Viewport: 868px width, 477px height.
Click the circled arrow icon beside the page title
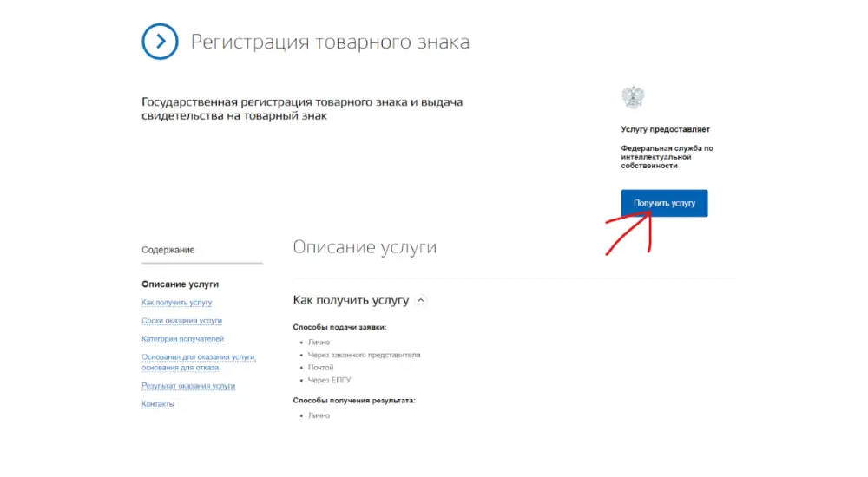click(160, 42)
